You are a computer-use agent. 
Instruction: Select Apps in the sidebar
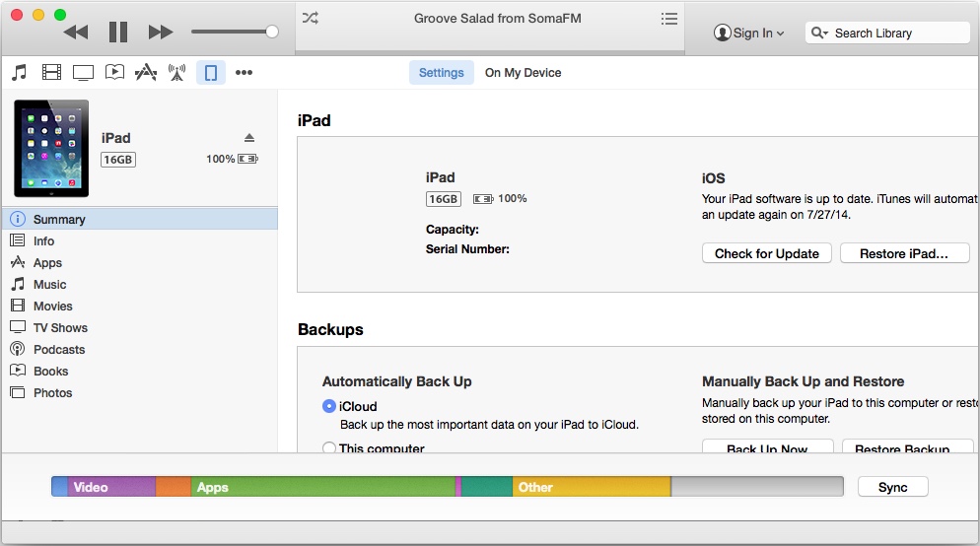point(140,263)
